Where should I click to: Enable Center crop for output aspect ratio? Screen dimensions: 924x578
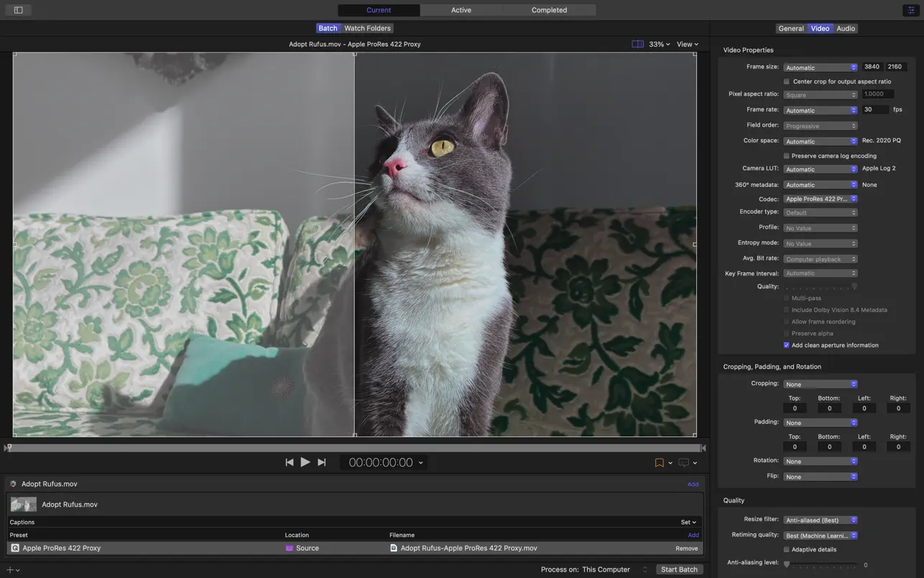[787, 82]
